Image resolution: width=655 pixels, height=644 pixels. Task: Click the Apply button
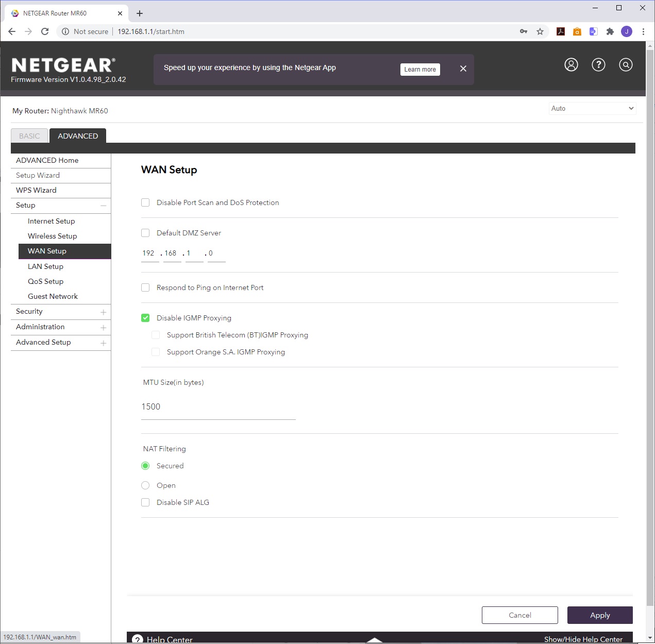[x=600, y=615]
